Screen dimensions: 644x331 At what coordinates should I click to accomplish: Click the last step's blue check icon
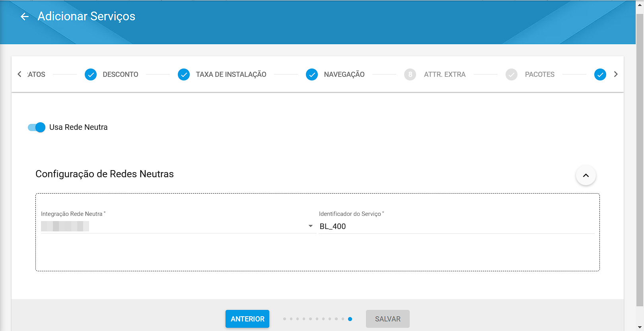coord(600,74)
